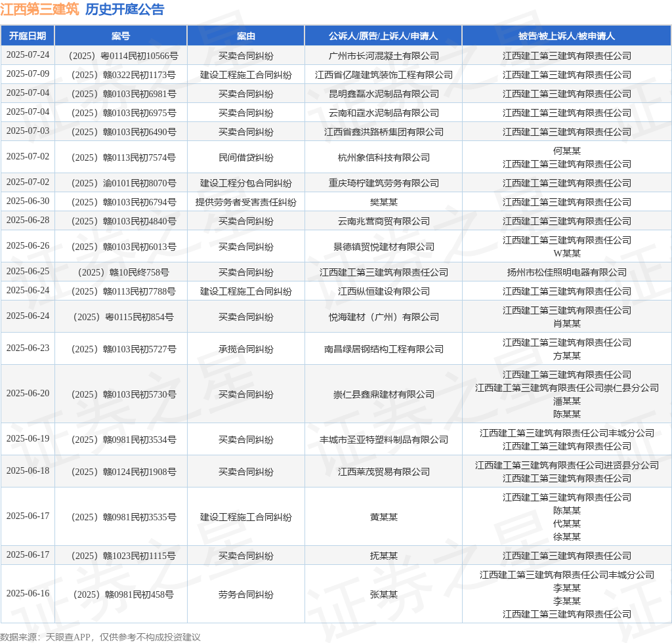This screenshot has height=643, width=672.
Task: Select date cell 2025-07-24
Action: 28,55
